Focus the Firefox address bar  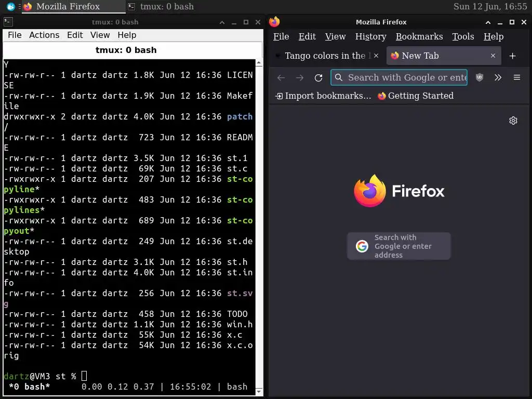[x=399, y=77]
